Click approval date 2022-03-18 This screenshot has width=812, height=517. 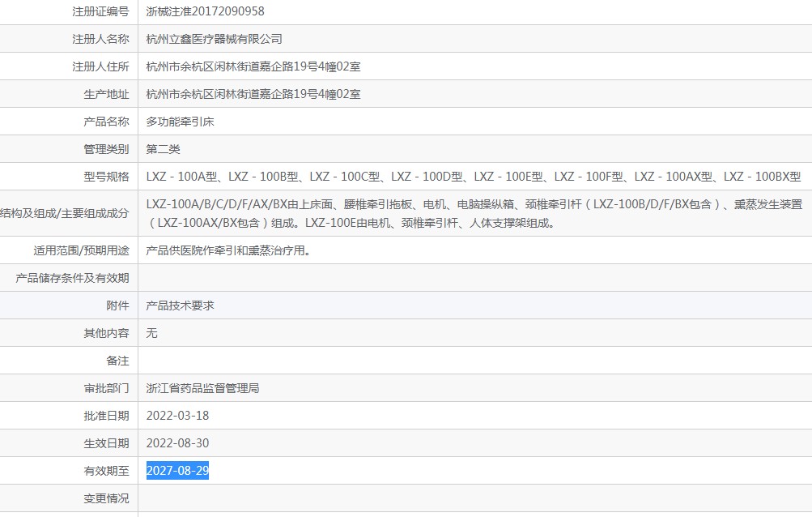(177, 416)
